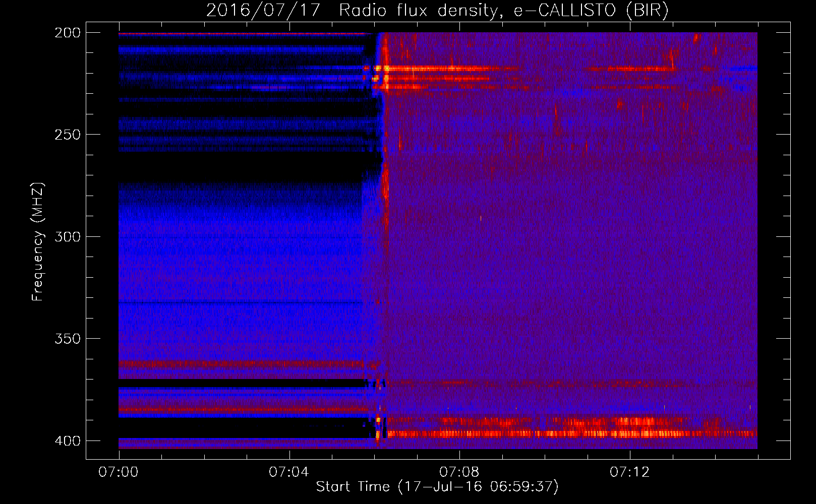Click the 07:12 time tick label
The height and width of the screenshot is (504, 816).
[630, 472]
